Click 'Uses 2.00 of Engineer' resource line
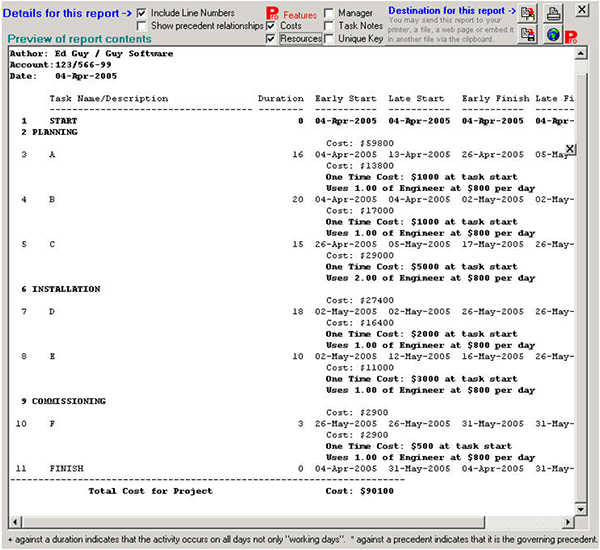This screenshot has height=550, width=600. pos(430,278)
